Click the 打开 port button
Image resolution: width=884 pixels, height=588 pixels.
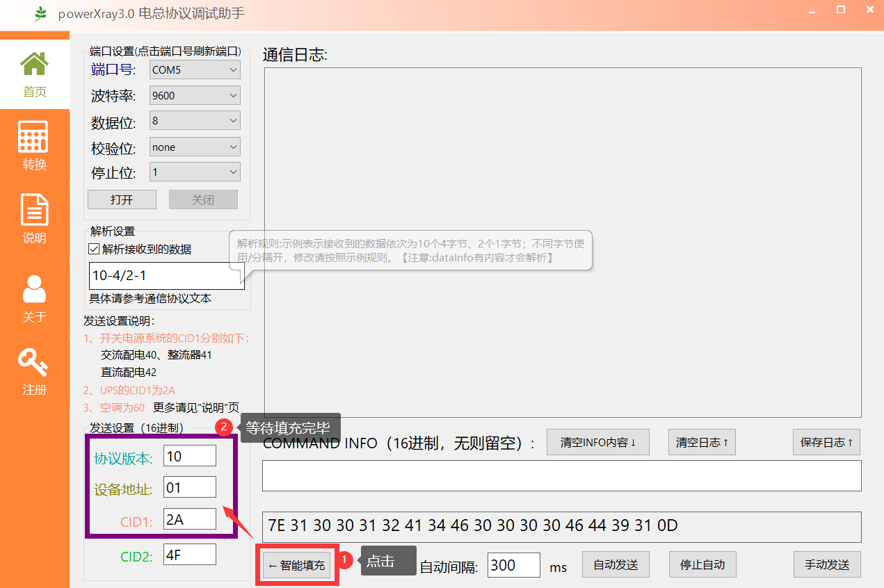point(122,199)
